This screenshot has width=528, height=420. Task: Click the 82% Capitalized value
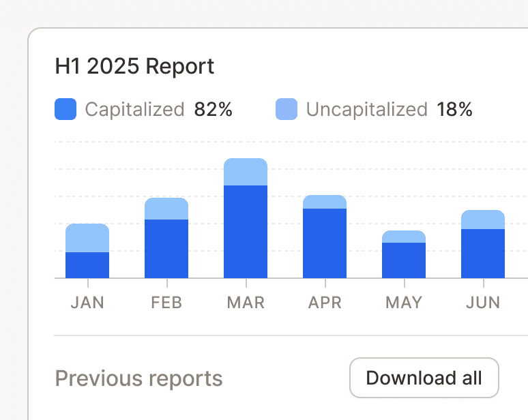point(213,109)
